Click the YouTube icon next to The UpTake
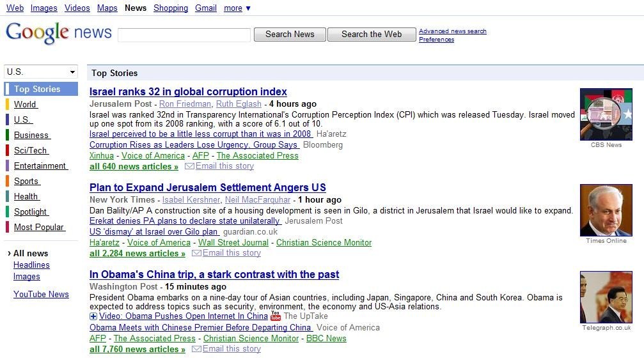Screen dimensions: 644x363 coord(276,316)
